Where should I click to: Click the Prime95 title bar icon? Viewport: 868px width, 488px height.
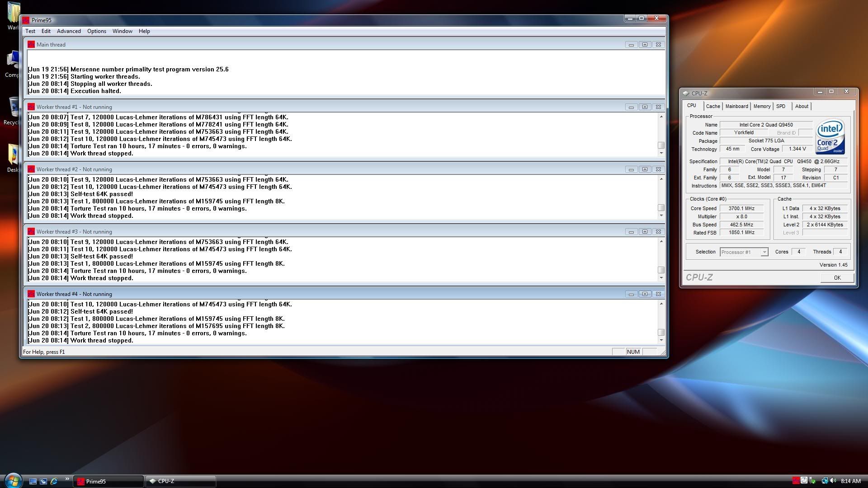click(x=26, y=20)
